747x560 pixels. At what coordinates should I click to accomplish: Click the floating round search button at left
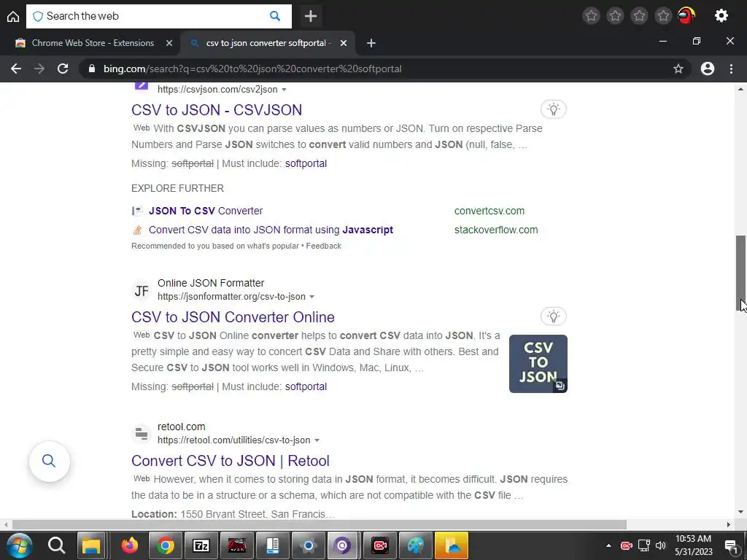pyautogui.click(x=49, y=461)
